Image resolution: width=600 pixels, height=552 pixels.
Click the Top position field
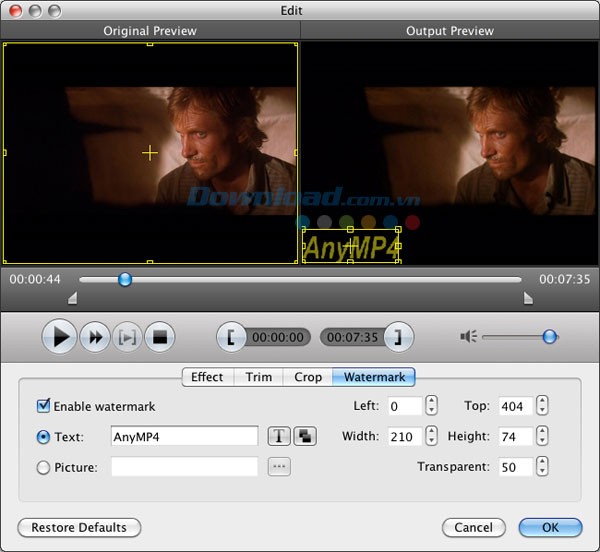(515, 406)
